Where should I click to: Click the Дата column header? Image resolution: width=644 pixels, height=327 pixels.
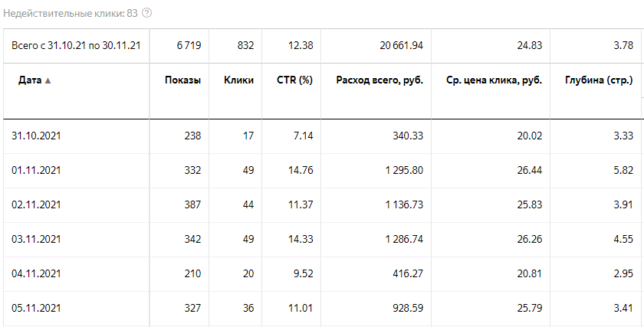[x=29, y=80]
